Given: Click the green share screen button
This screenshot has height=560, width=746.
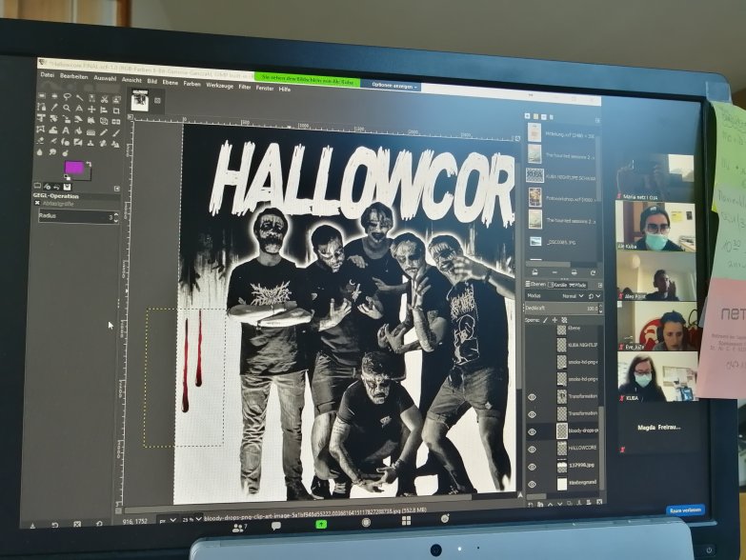Looking at the screenshot, I should [321, 525].
